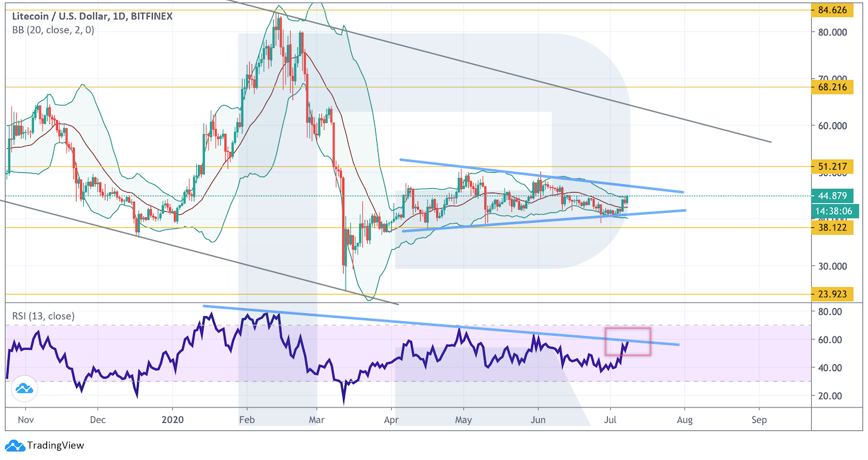Click the current price label 44.879

[832, 196]
